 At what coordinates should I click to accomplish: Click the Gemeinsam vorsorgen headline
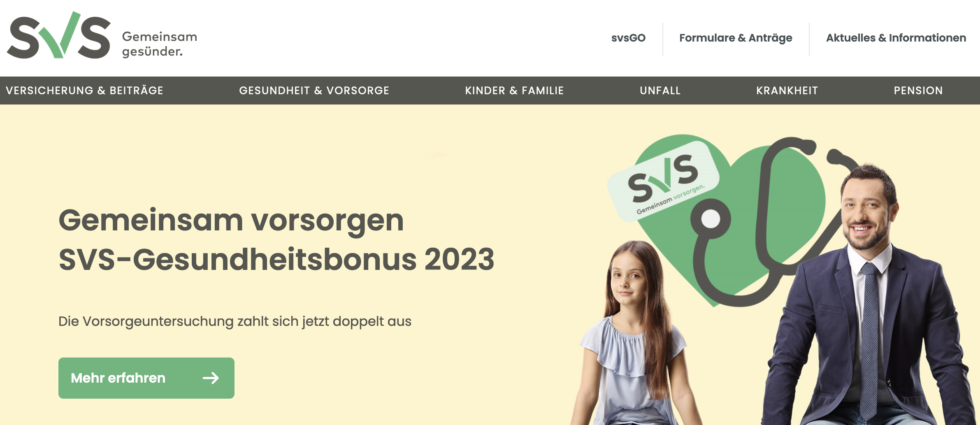[231, 221]
